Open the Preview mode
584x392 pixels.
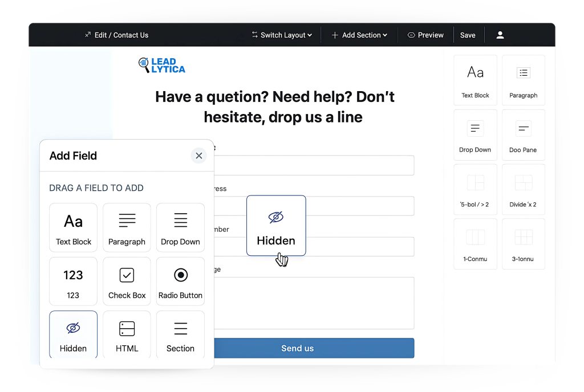(425, 35)
